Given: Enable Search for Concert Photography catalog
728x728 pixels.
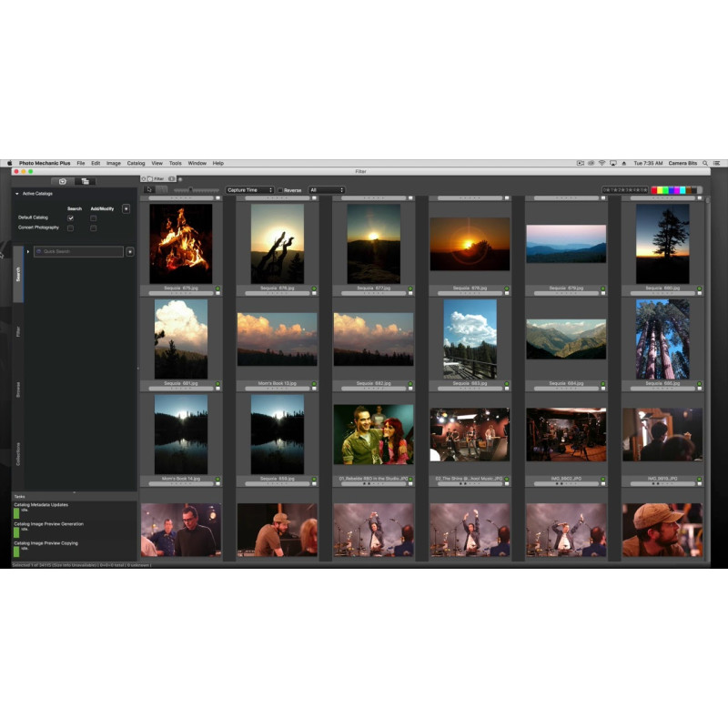Looking at the screenshot, I should click(71, 228).
